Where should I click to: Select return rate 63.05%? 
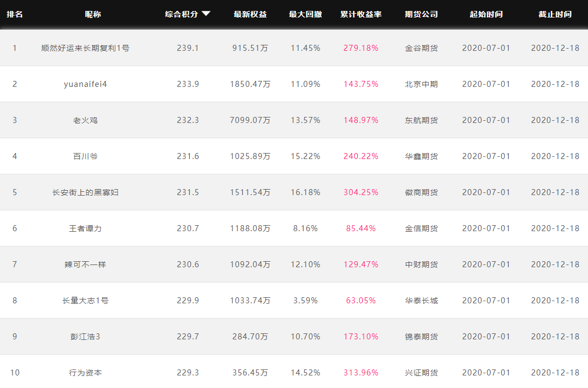(361, 301)
